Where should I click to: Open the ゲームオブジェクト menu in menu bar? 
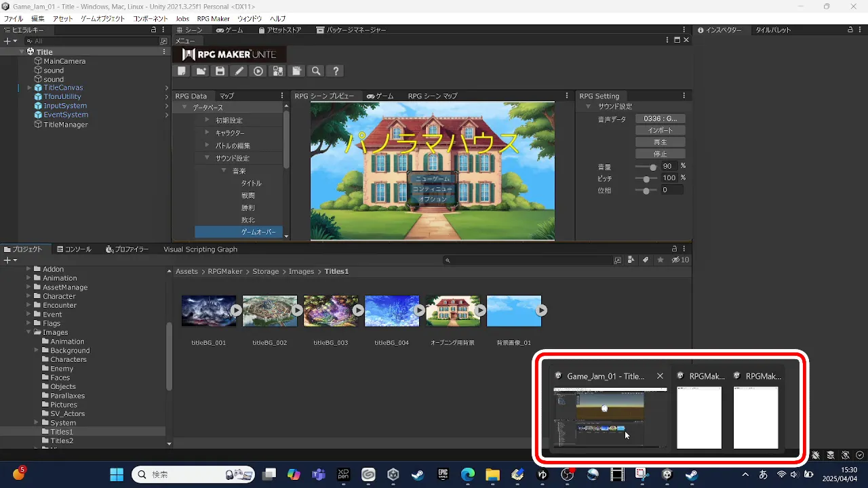click(x=102, y=19)
